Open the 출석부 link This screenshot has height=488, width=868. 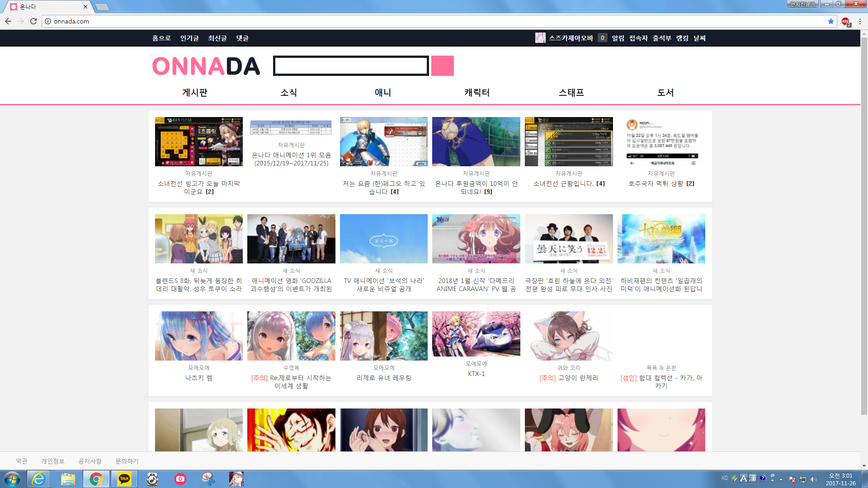(661, 38)
